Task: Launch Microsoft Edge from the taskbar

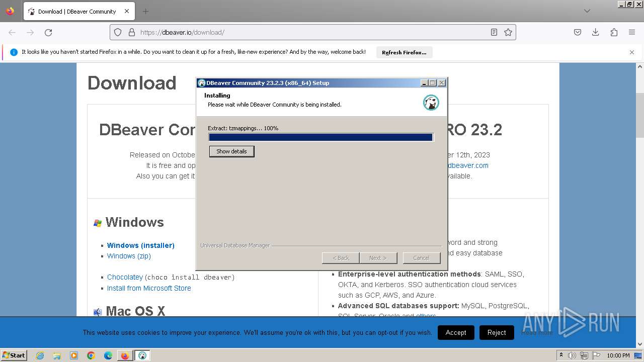Action: (x=108, y=355)
